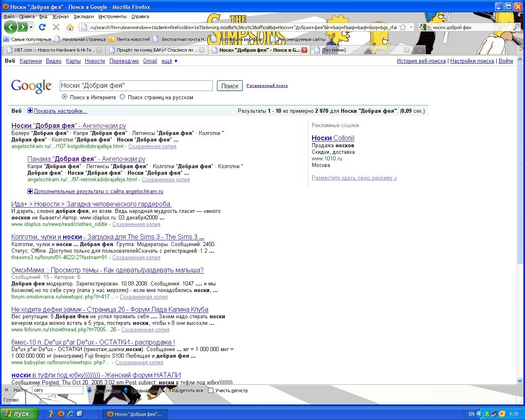Screen dimensions: 525x420
Task: Go back with the green Back arrow
Action: (x=11, y=27)
